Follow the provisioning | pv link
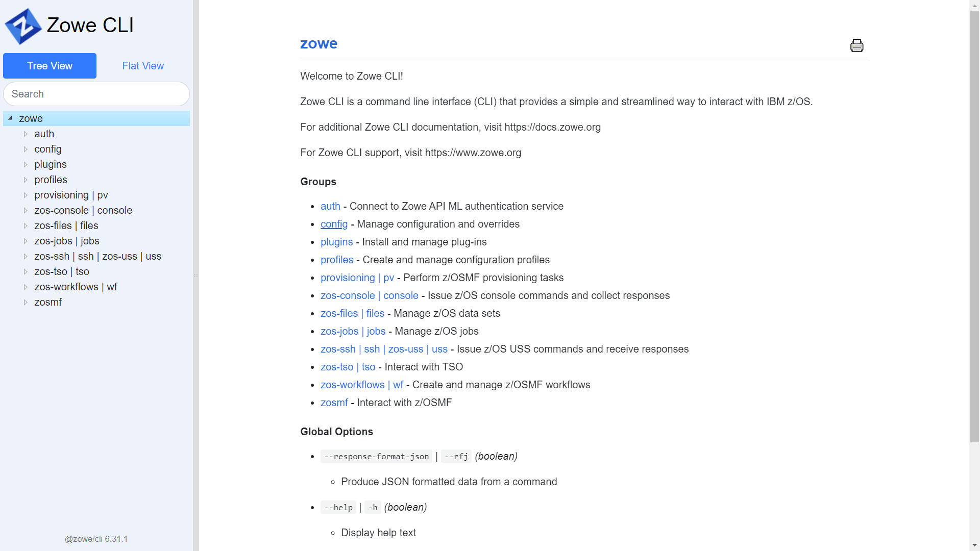Viewport: 980px width, 551px height. [357, 278]
